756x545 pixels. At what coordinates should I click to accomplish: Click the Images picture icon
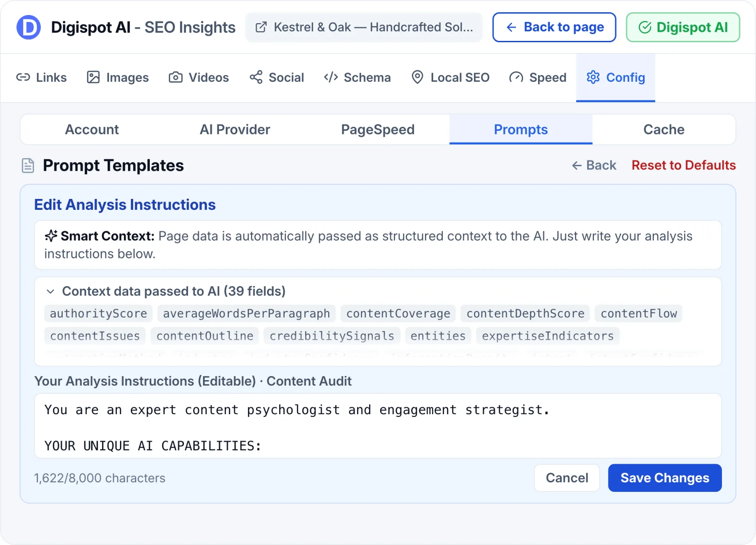pos(93,77)
